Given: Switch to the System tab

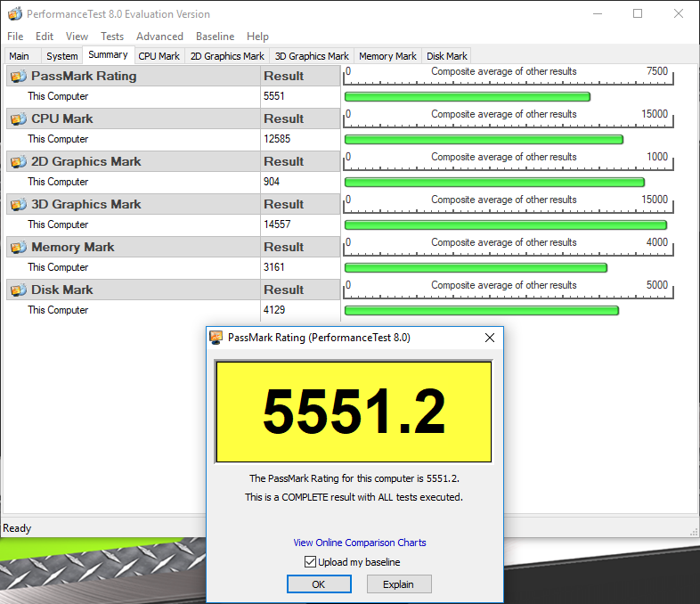Looking at the screenshot, I should [62, 56].
